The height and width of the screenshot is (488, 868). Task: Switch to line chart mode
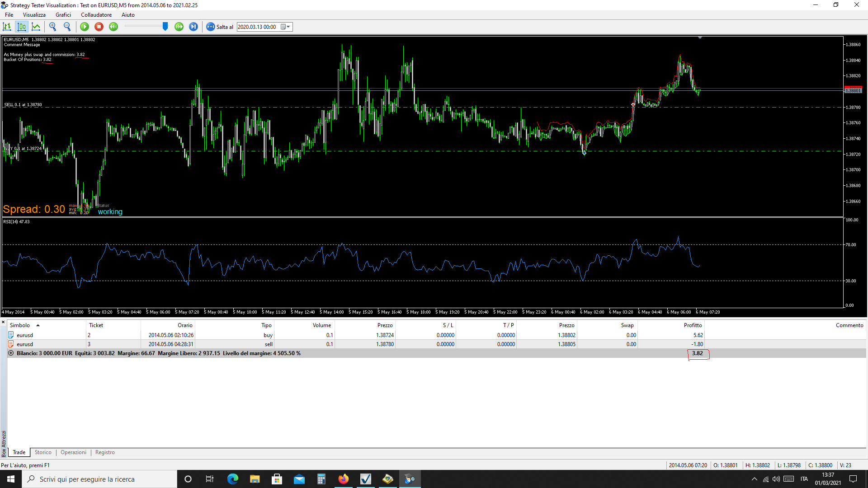(x=36, y=27)
